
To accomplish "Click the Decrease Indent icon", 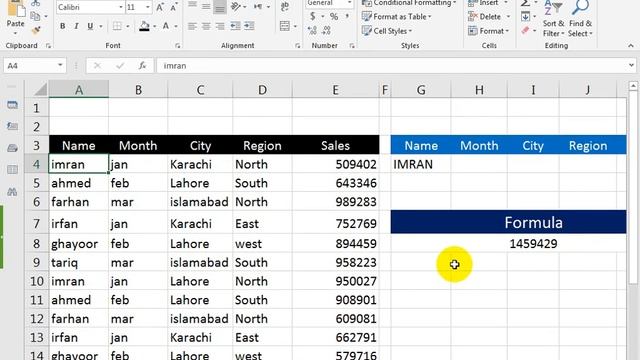I will [x=236, y=26].
